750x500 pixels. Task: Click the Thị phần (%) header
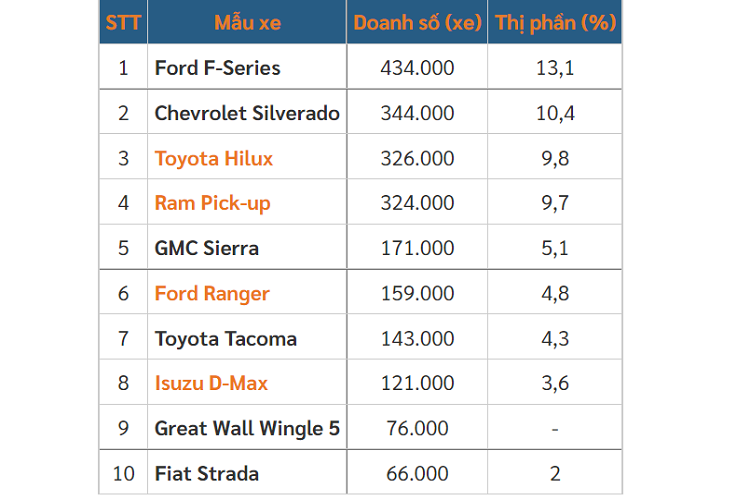tap(555, 22)
